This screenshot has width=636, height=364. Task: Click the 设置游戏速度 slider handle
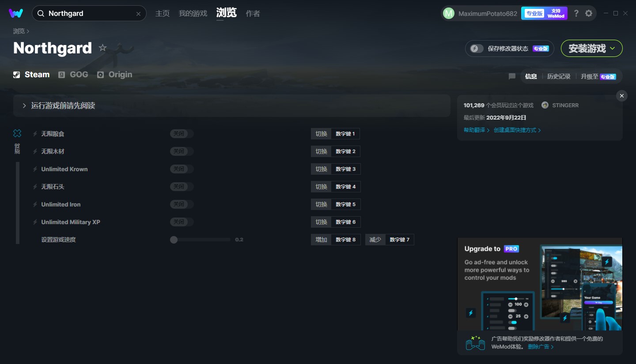[174, 240]
